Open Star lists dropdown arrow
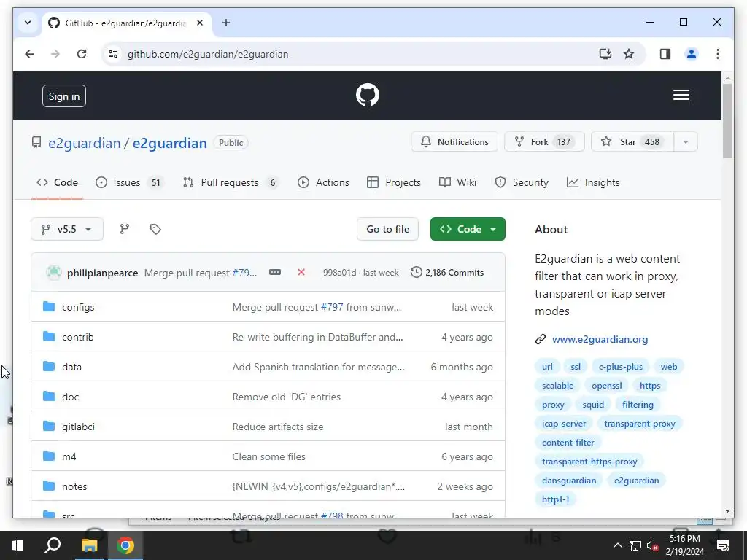This screenshot has height=560, width=747. point(686,142)
